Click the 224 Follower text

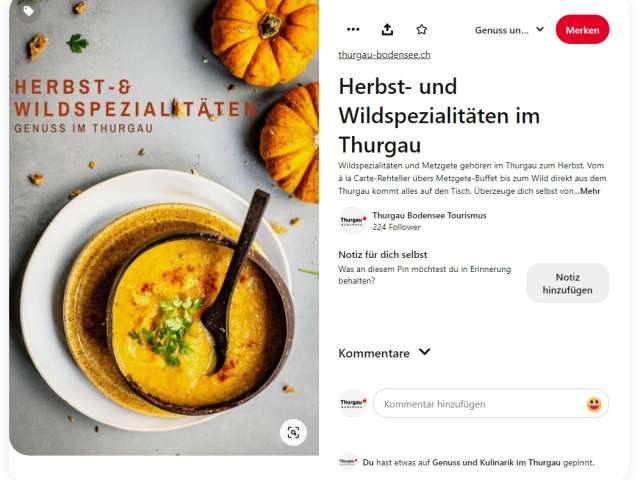point(396,227)
